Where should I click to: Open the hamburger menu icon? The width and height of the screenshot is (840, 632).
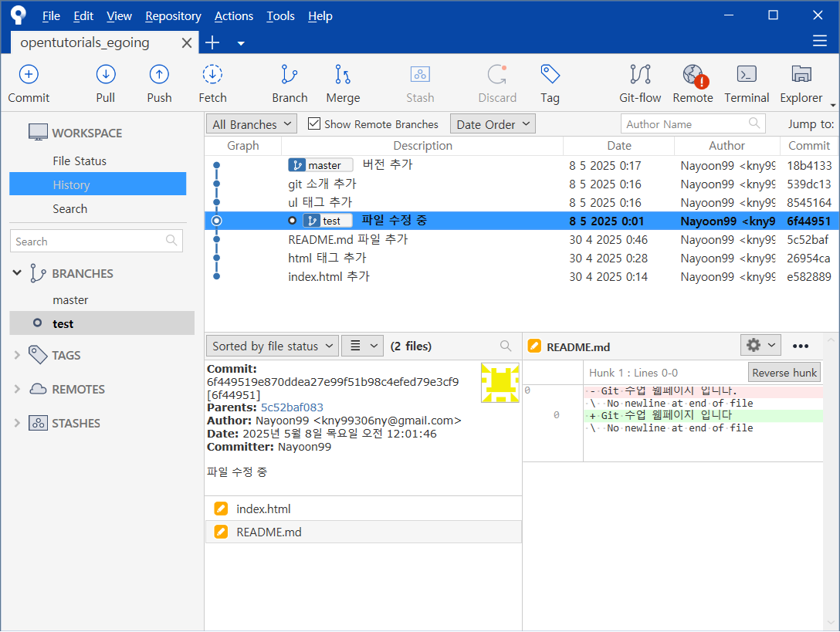(820, 41)
